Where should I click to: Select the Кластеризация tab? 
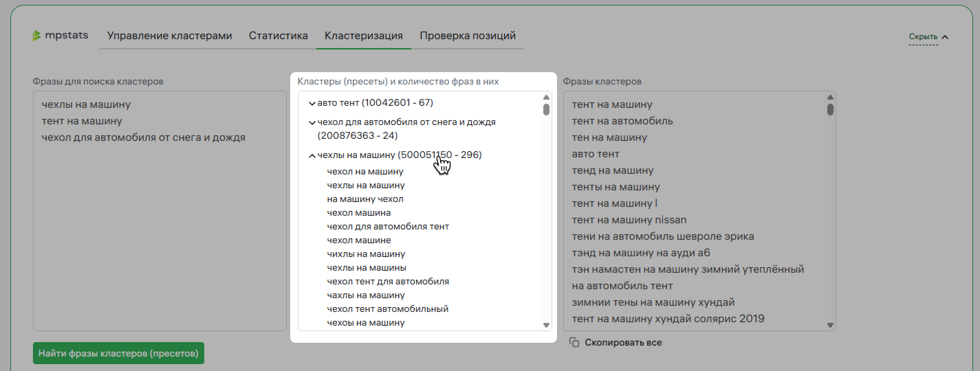point(364,36)
